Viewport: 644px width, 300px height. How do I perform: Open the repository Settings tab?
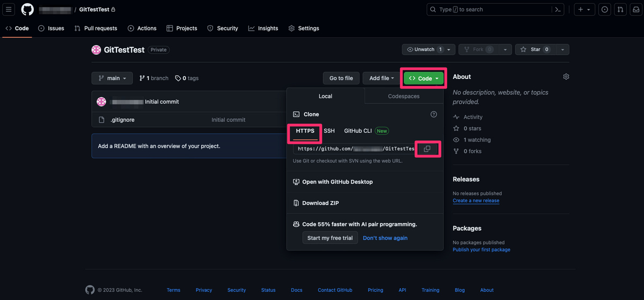304,28
